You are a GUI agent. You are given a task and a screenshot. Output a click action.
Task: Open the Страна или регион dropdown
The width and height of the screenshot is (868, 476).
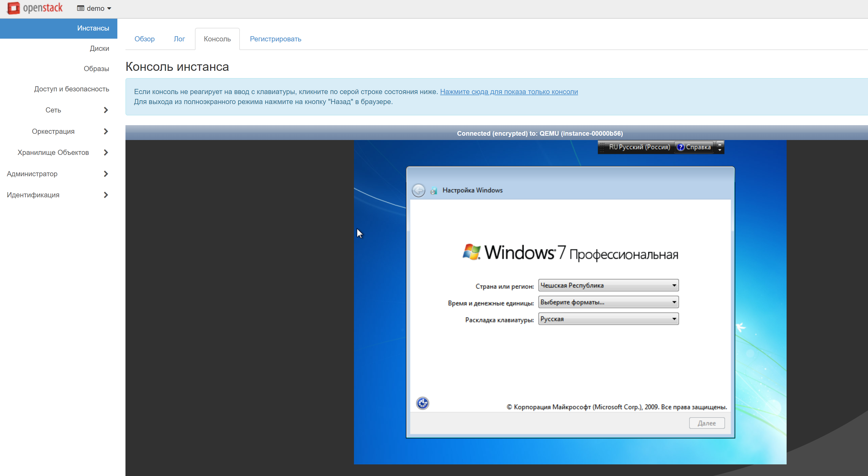point(608,285)
